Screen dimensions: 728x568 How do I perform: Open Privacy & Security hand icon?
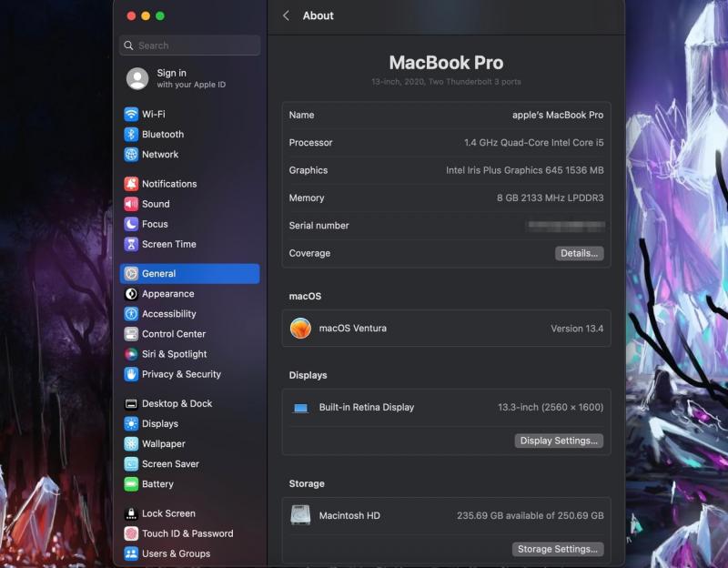tap(131, 374)
